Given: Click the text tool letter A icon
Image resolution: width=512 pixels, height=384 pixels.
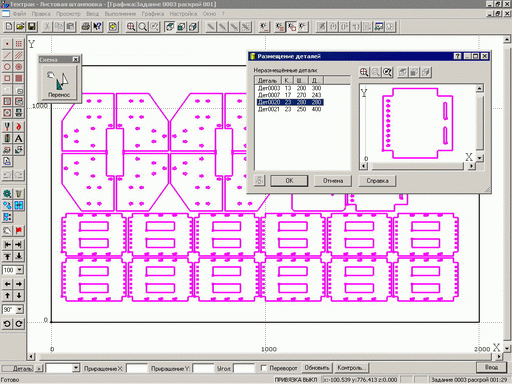Looking at the screenshot, I should pos(19,138).
